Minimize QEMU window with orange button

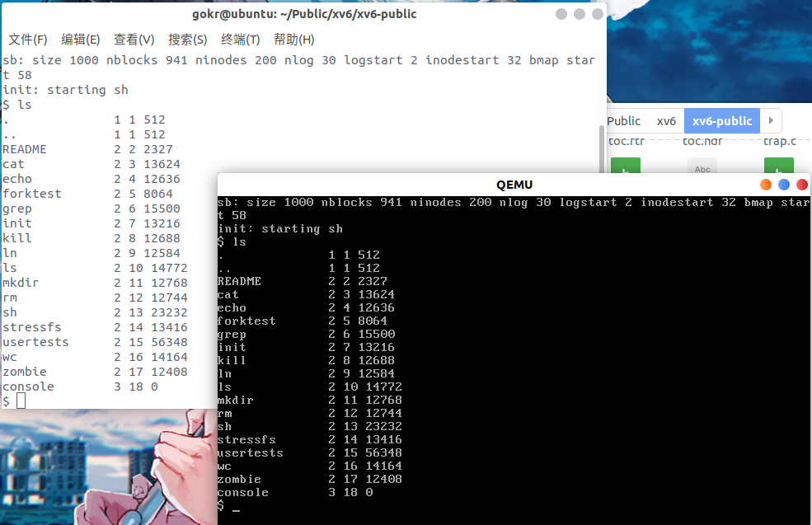tap(766, 185)
